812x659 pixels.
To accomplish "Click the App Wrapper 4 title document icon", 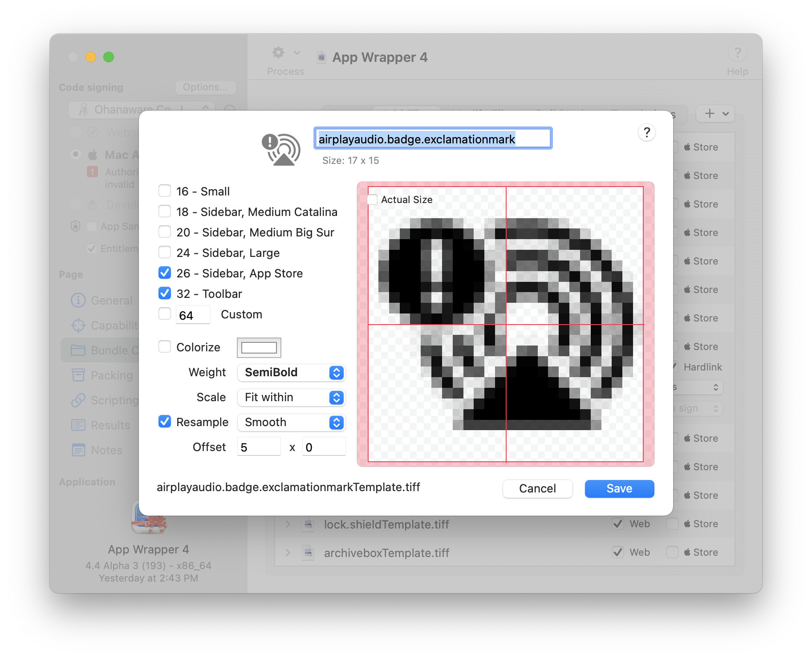I will 321,57.
